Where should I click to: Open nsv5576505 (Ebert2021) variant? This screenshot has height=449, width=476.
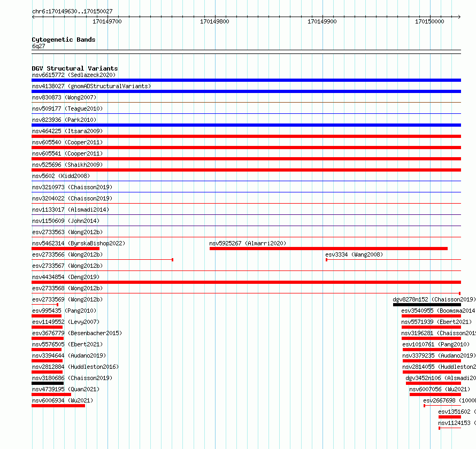coord(67,344)
